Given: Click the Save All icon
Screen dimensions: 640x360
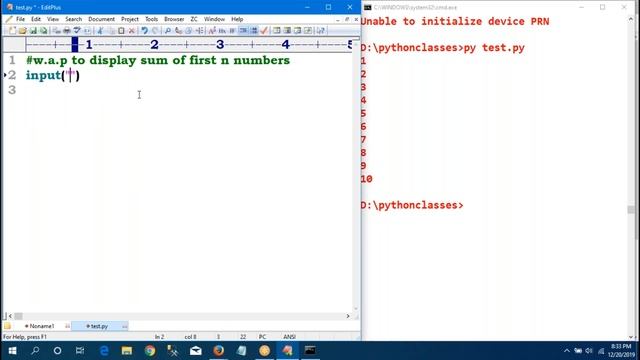Looking at the screenshot, I should pyautogui.click(x=43, y=31).
